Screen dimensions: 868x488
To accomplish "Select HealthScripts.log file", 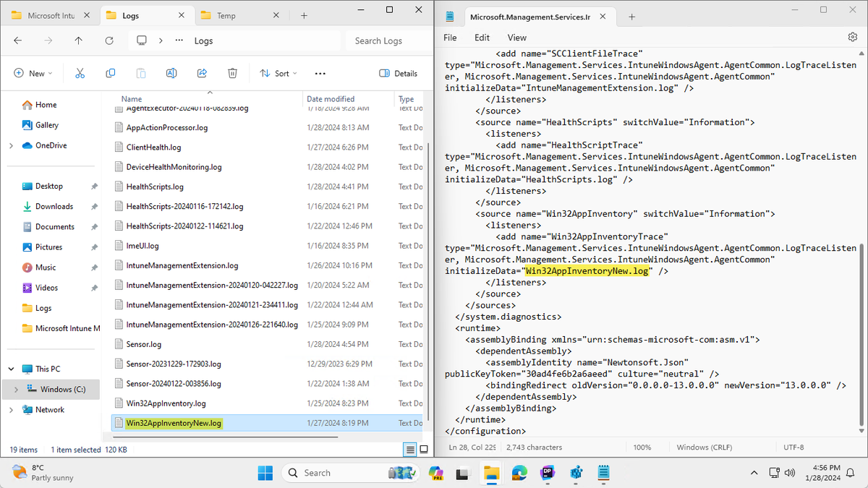I will point(155,187).
